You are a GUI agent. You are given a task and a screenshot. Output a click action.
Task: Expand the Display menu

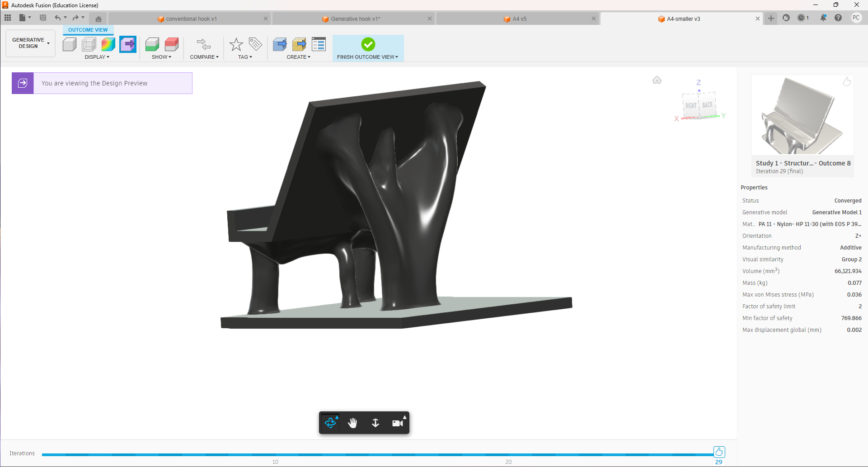point(97,57)
